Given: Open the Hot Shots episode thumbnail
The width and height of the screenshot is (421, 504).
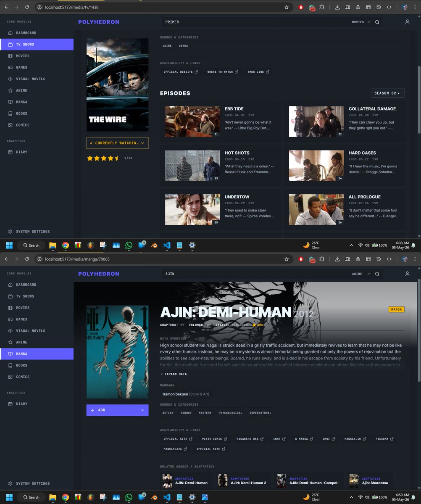Looking at the screenshot, I should [192, 166].
